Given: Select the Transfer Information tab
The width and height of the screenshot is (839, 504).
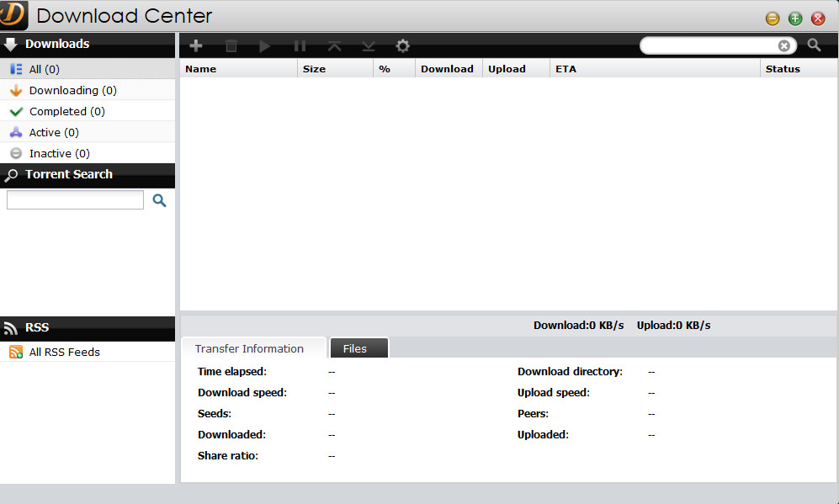Looking at the screenshot, I should pyautogui.click(x=249, y=348).
